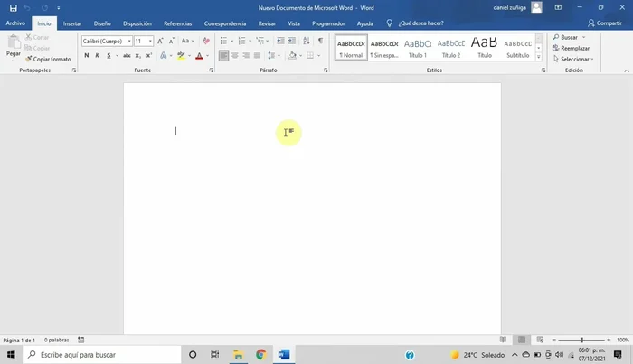Viewport: 633px width, 364px height.
Task: Open change case Aa dropdown
Action: click(187, 41)
